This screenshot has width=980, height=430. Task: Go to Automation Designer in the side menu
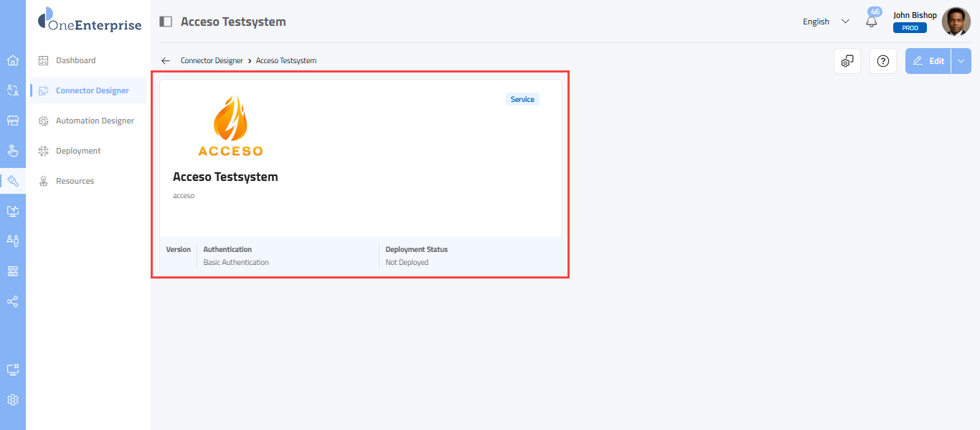[95, 121]
